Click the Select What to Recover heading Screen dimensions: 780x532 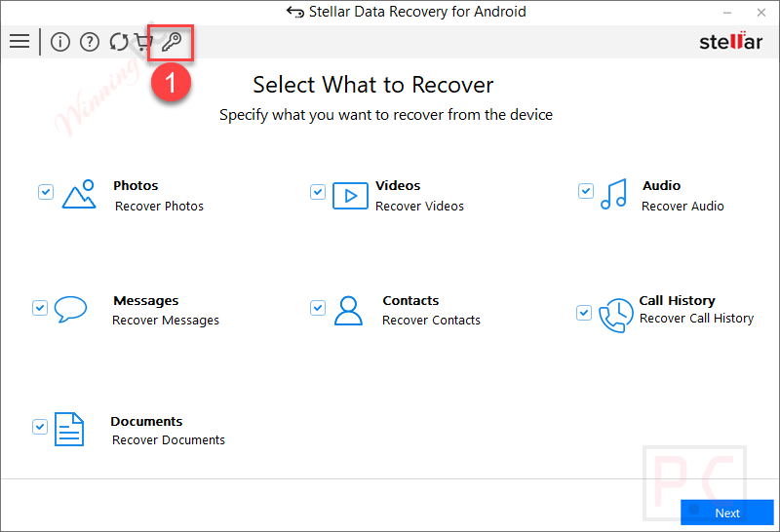[x=373, y=85]
